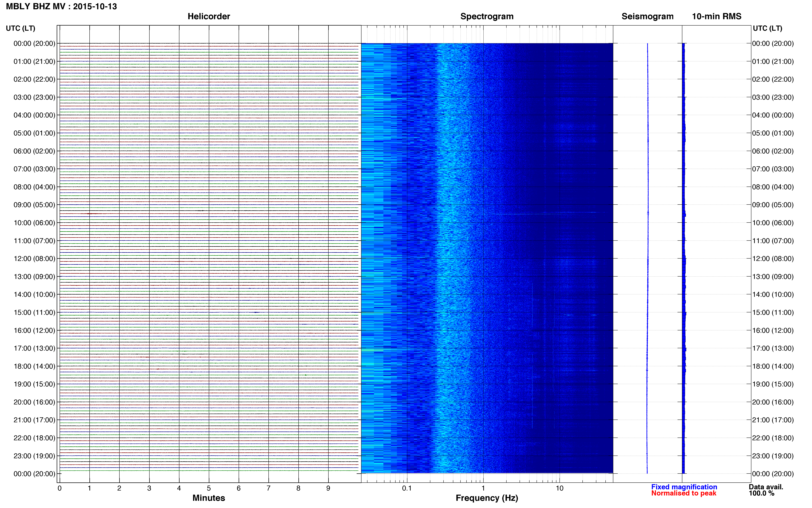Click "11:00 (07:00)" on the RMS-side time axis

(773, 241)
